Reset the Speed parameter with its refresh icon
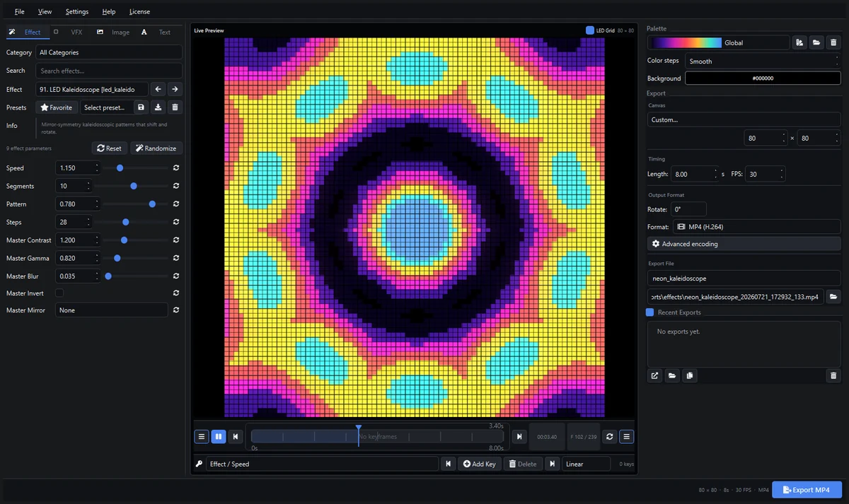This screenshot has width=849, height=504. [x=175, y=168]
